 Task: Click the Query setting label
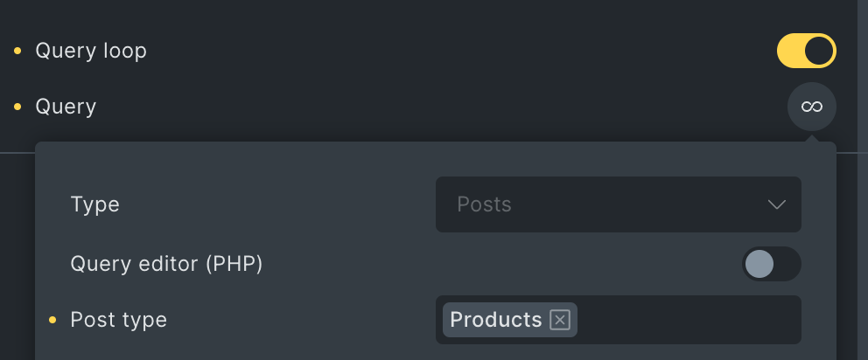[66, 107]
